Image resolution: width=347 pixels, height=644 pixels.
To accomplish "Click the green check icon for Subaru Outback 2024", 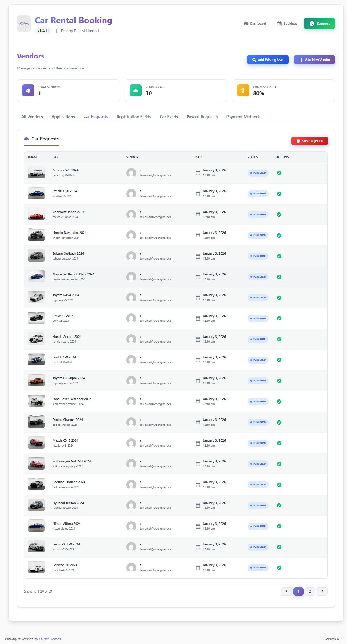I will point(279,256).
